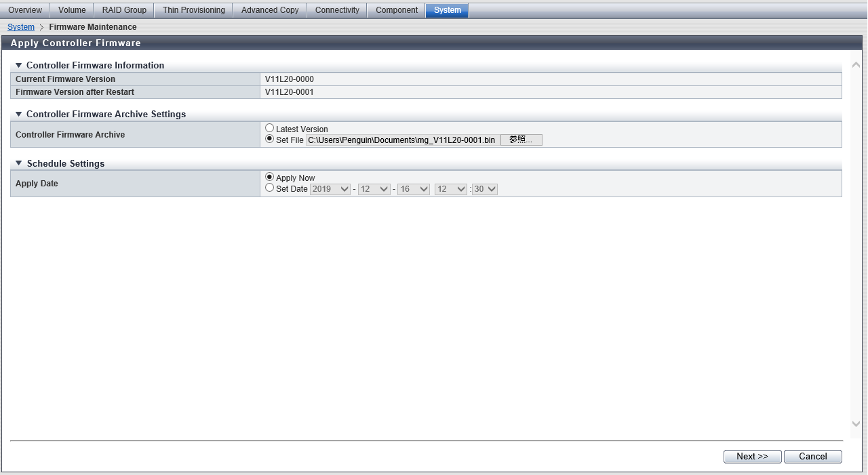This screenshot has height=475, width=868.
Task: Open the Advanced Copy tab
Action: point(270,10)
